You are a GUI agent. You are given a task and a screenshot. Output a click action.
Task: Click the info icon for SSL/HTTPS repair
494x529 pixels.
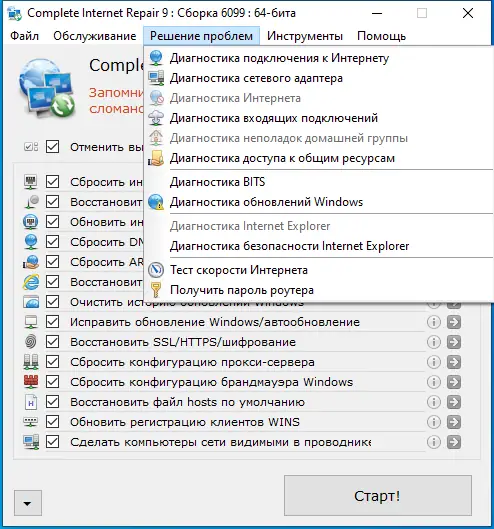pos(434,342)
